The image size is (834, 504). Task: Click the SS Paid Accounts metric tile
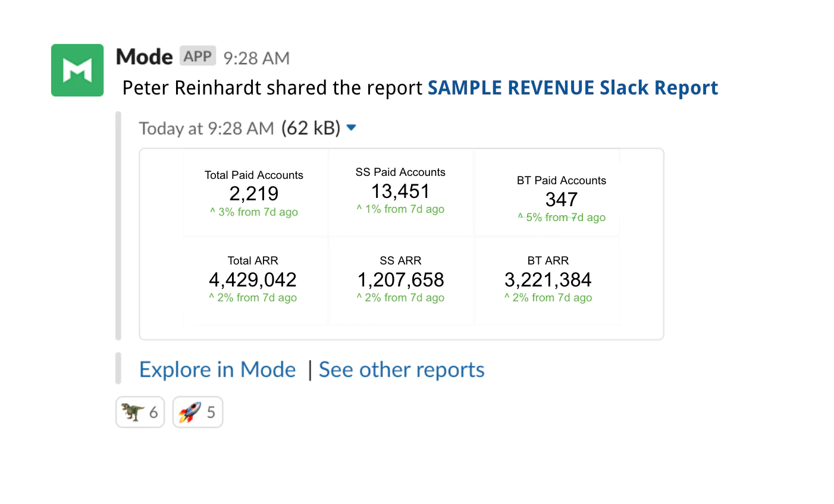point(401,191)
